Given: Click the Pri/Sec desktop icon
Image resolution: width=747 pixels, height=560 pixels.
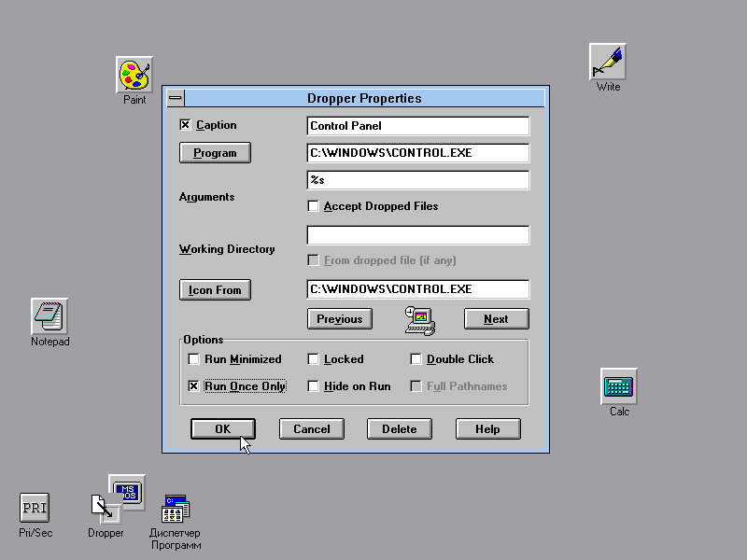Looking at the screenshot, I should coord(35,509).
